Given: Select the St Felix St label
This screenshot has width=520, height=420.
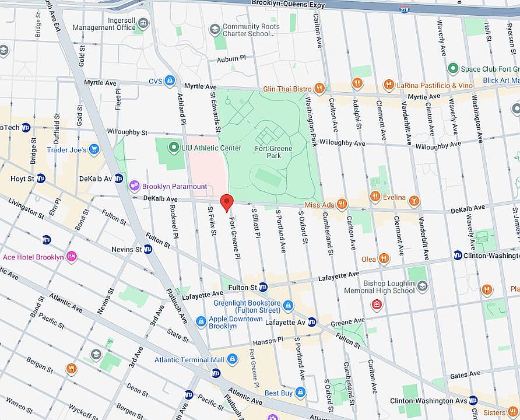Looking at the screenshot, I should click(212, 221).
